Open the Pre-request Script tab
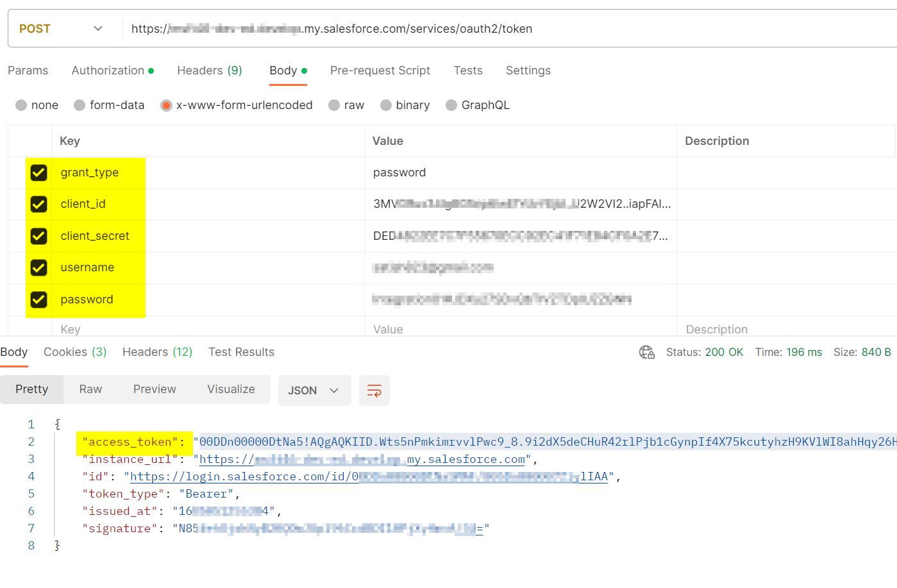This screenshot has width=897, height=588. 380,71
